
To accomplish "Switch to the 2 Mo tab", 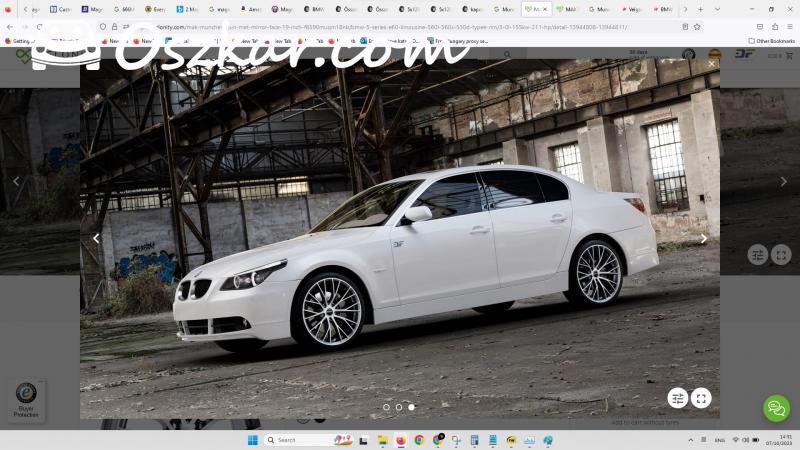I will [187, 9].
